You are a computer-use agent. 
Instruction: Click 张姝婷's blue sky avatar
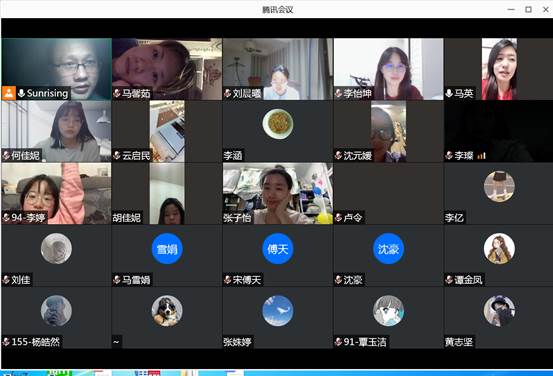point(278,311)
